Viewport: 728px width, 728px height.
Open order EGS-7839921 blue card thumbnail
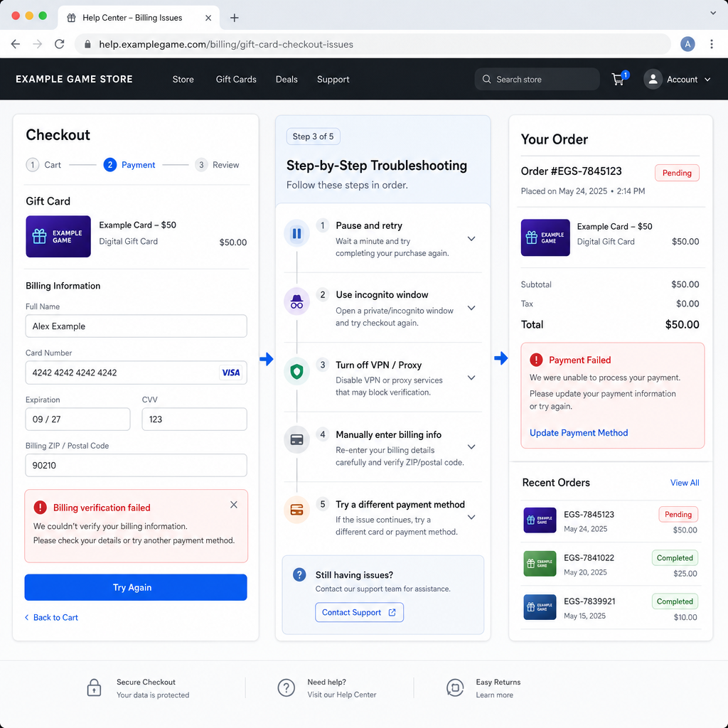coord(540,607)
